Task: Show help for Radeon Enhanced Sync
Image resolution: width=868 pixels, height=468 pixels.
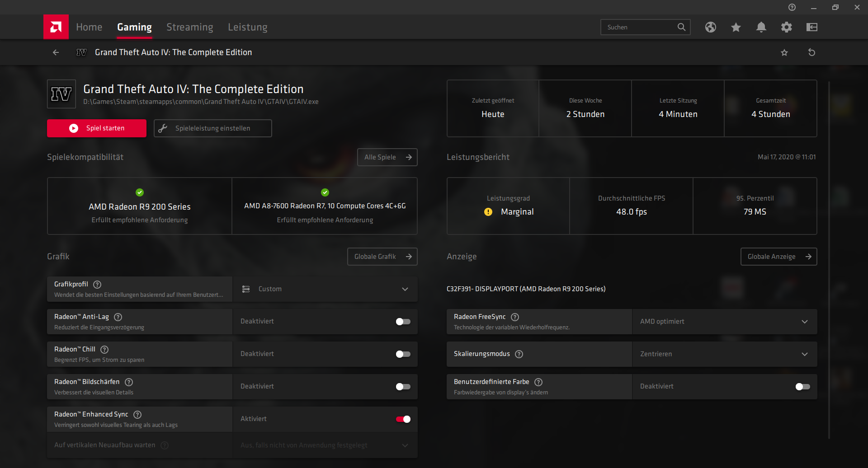Action: click(137, 415)
